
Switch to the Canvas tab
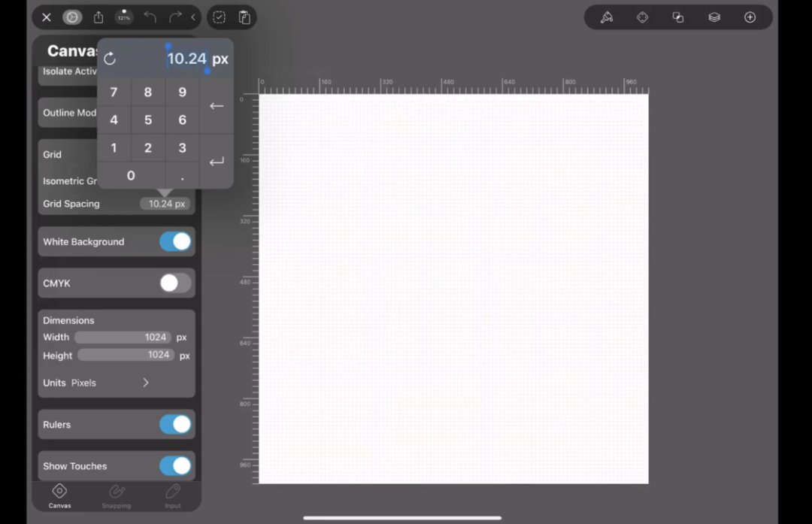[x=59, y=496]
